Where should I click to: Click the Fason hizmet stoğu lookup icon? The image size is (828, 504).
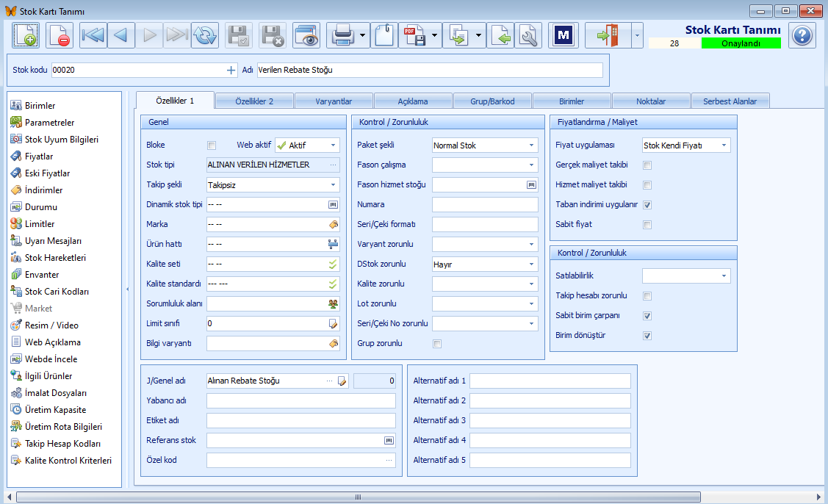532,185
